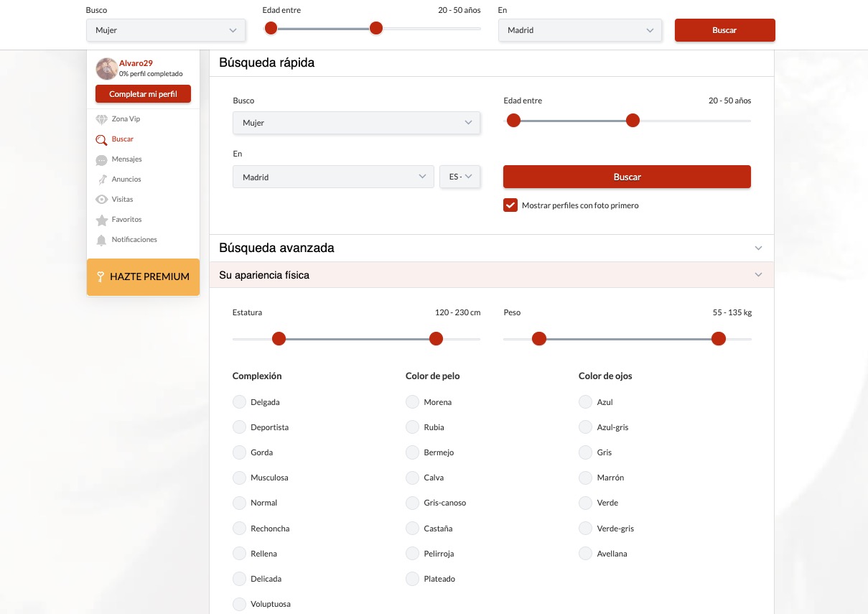The width and height of the screenshot is (868, 614).
Task: Choose Castaña hair color
Action: point(412,529)
